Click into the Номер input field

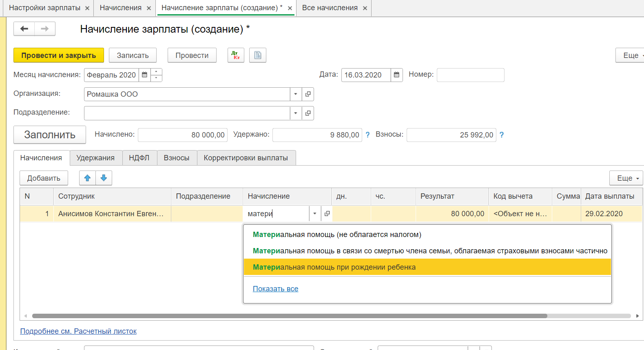470,75
